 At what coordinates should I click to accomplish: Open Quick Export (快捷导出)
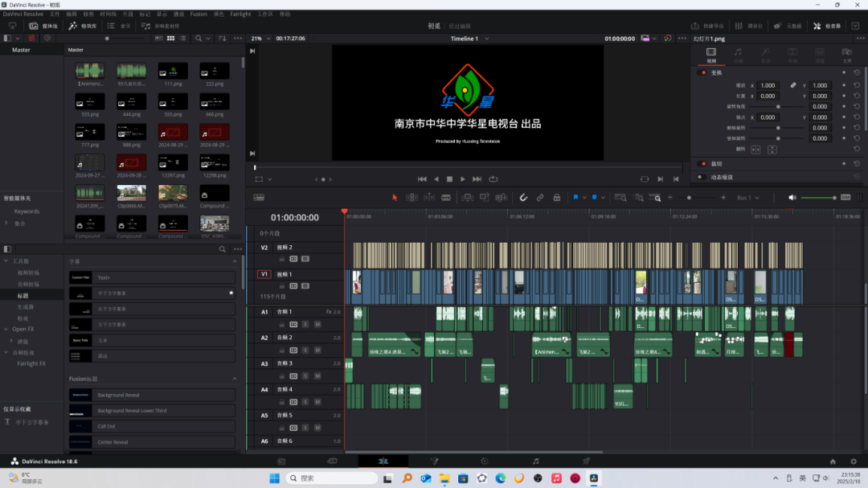click(x=707, y=26)
